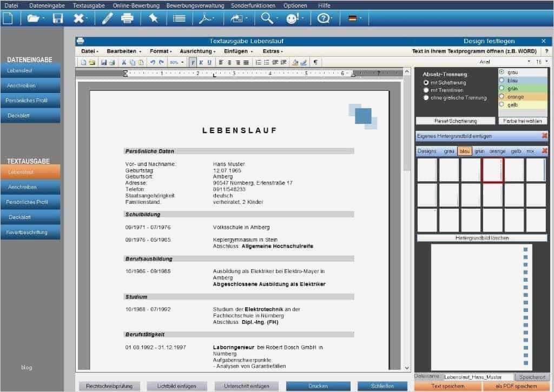Click the open folder icon in main toolbar
The height and width of the screenshot is (392, 554).
[33, 18]
